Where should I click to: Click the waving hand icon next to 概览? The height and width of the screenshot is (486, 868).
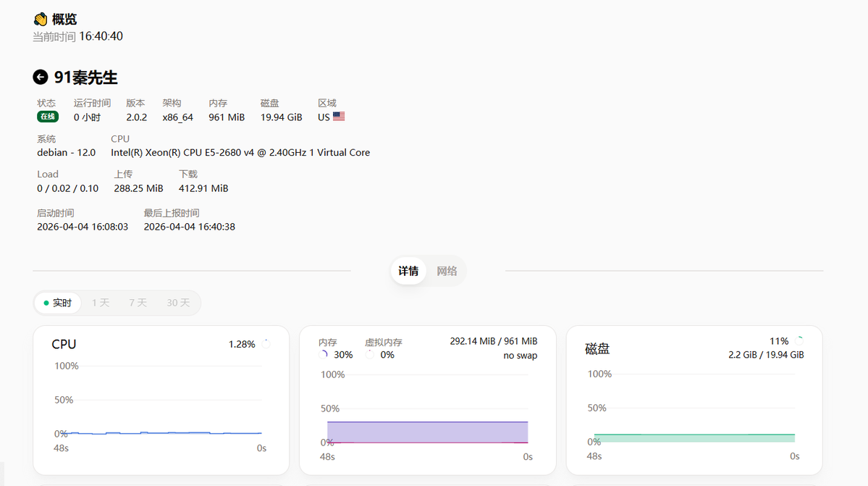[41, 20]
